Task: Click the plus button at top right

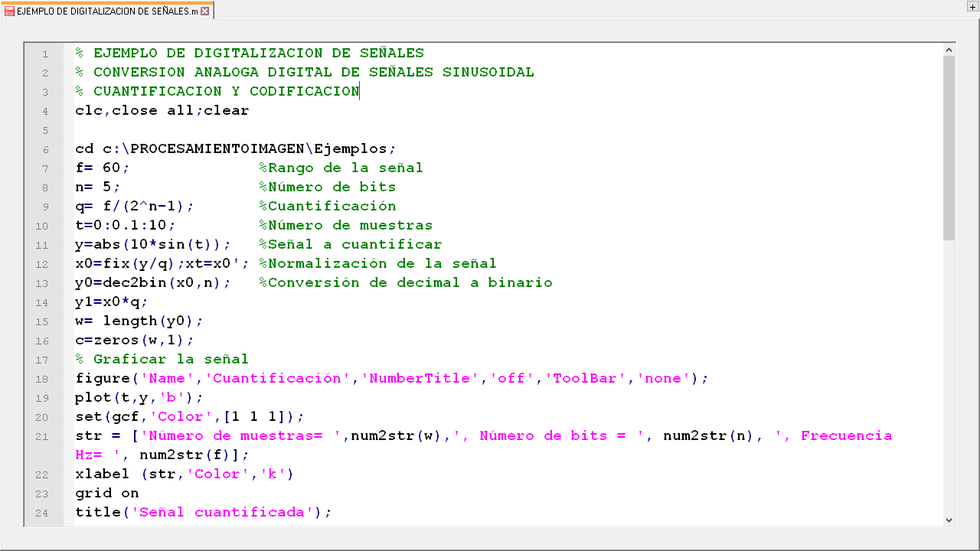Action: 972,7
